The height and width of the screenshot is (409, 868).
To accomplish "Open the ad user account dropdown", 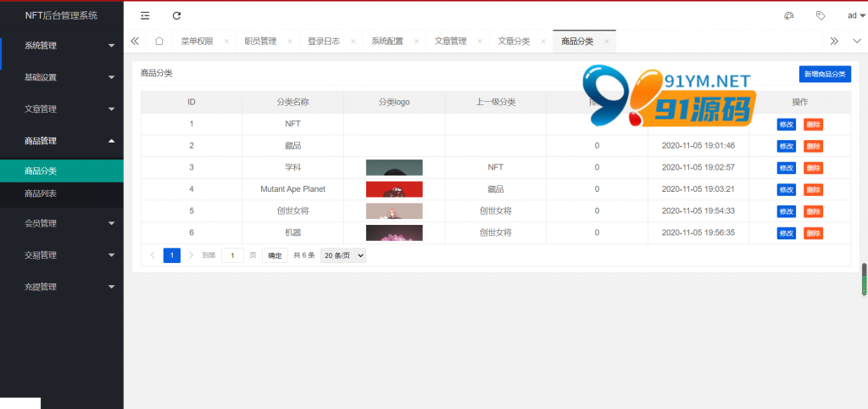I will pyautogui.click(x=856, y=15).
